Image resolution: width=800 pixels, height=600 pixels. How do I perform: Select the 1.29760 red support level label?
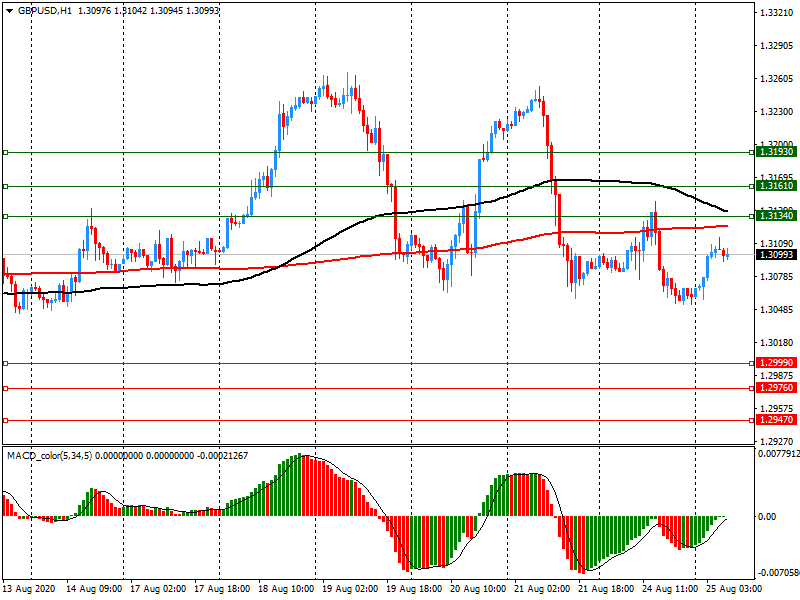click(777, 388)
